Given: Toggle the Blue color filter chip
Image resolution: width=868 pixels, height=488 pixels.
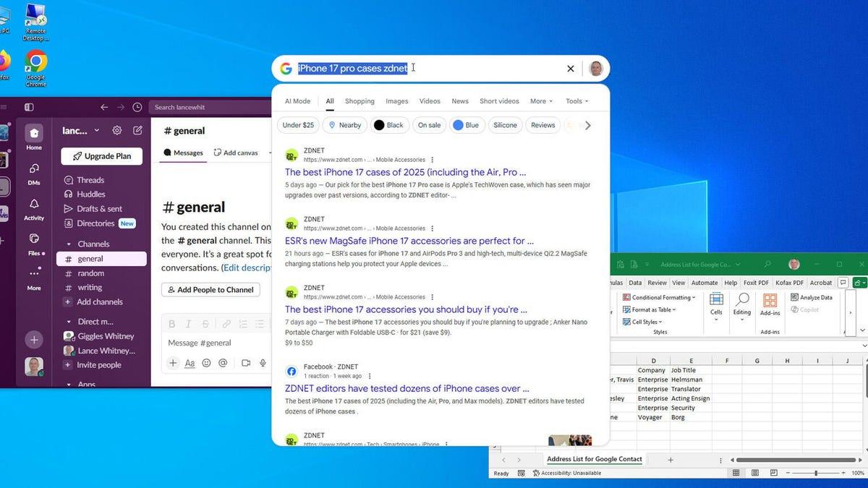Looking at the screenshot, I should pos(466,125).
